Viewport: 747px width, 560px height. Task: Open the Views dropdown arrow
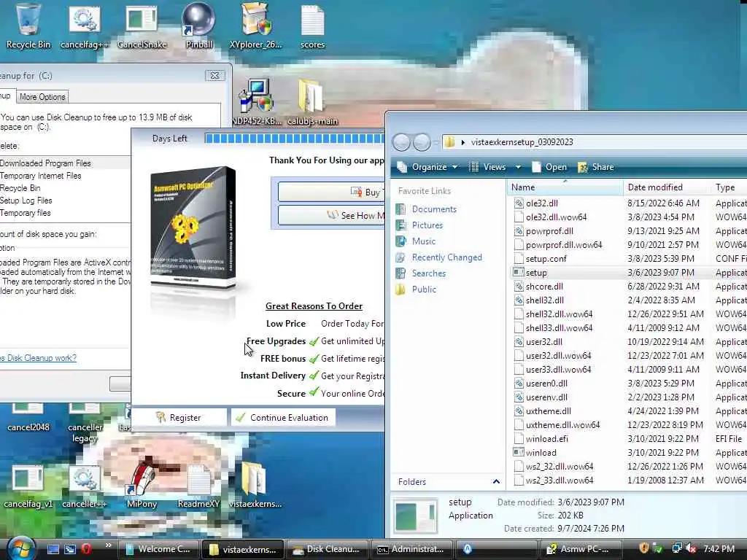[x=518, y=167]
